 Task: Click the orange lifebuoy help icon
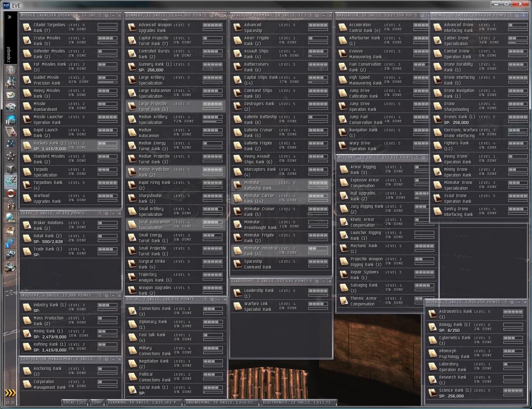pyautogui.click(x=10, y=193)
